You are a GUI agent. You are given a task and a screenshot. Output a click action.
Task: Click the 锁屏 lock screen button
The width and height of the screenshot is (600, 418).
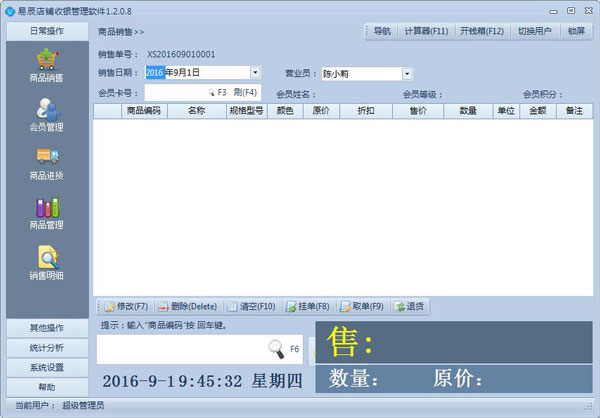coord(576,31)
